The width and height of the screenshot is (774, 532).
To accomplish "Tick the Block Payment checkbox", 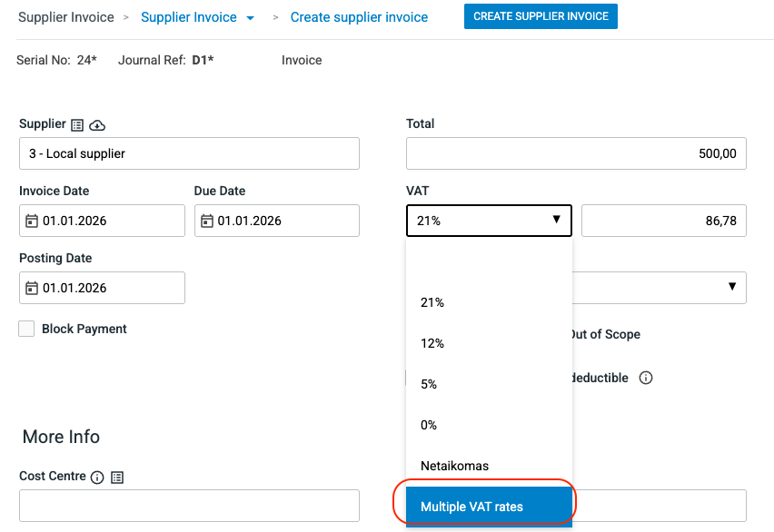I will click(x=27, y=329).
